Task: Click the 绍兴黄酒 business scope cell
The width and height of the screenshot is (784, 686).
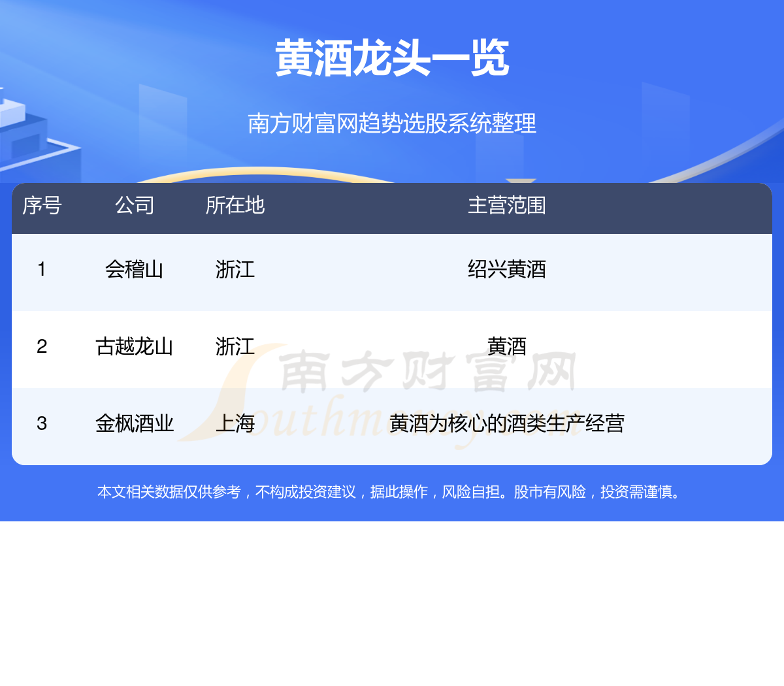Action: click(507, 269)
